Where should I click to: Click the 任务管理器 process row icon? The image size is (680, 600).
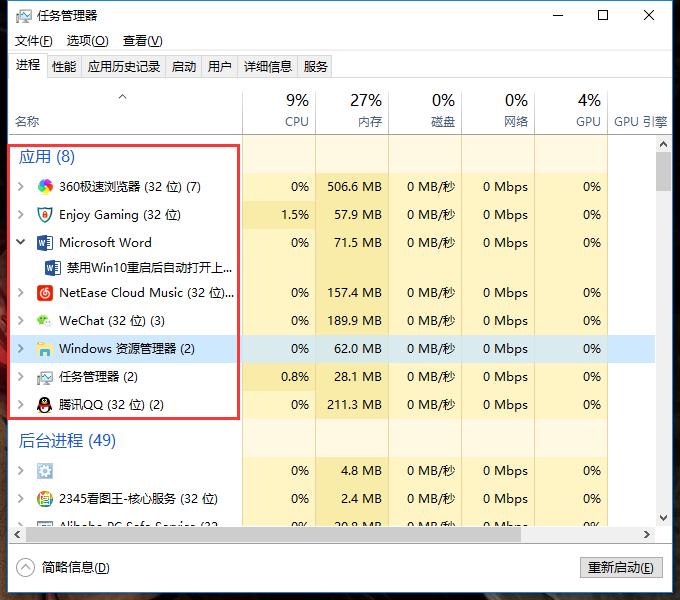45,377
